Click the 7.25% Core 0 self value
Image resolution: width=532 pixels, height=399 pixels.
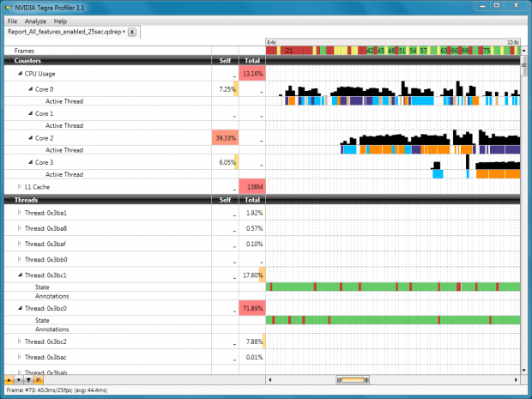(227, 89)
